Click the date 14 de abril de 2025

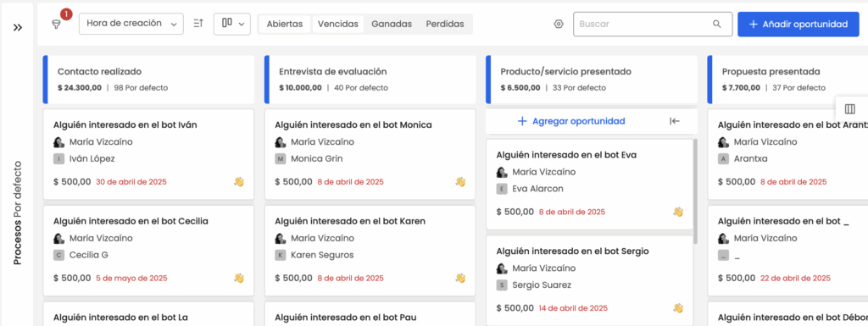tap(573, 307)
